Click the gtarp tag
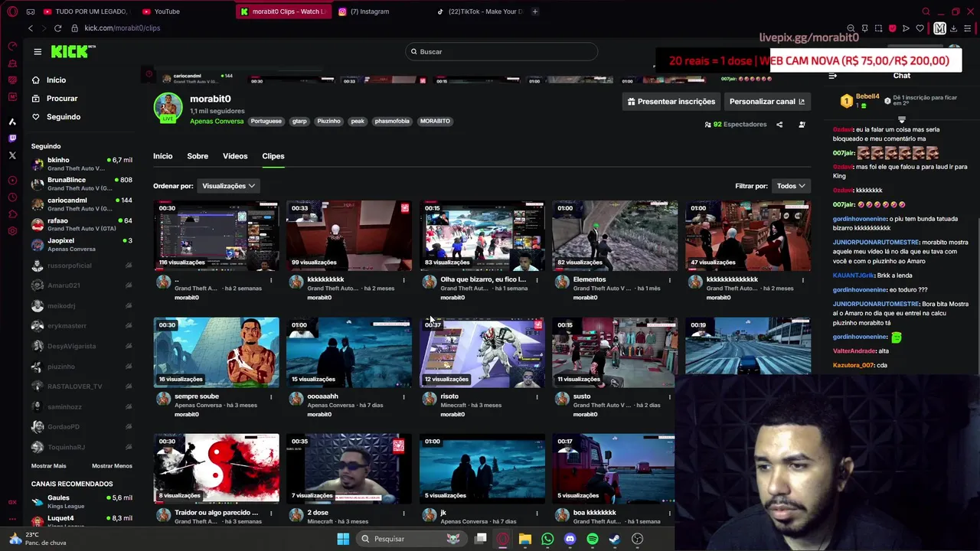Viewport: 980px width, 551px height. point(299,121)
